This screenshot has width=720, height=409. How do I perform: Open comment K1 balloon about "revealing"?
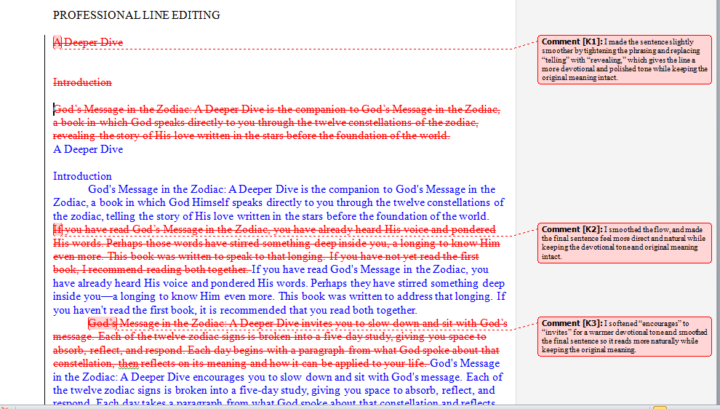(624, 60)
